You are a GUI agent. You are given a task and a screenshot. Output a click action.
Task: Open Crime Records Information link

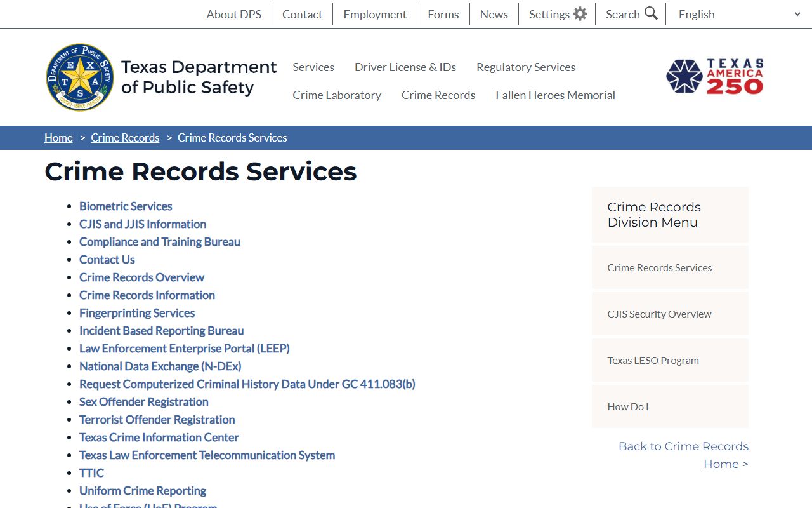click(x=147, y=295)
